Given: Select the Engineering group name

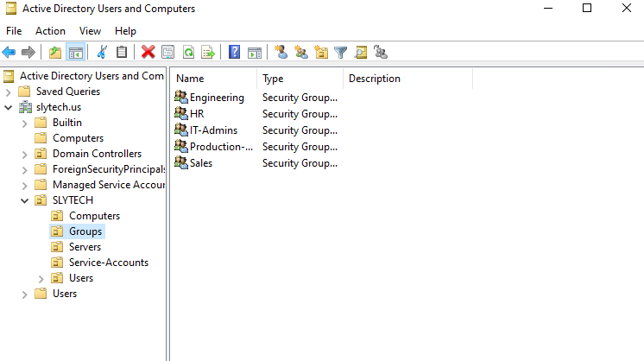Looking at the screenshot, I should [217, 98].
